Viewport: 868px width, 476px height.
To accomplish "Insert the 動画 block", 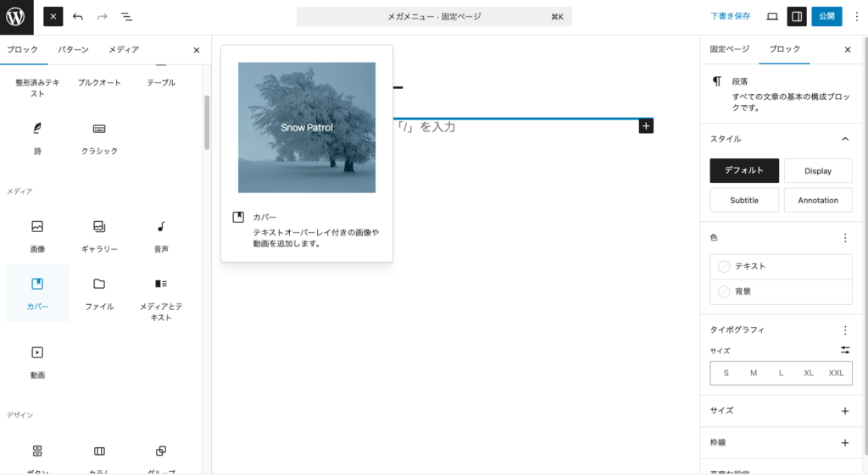I will pos(37,363).
